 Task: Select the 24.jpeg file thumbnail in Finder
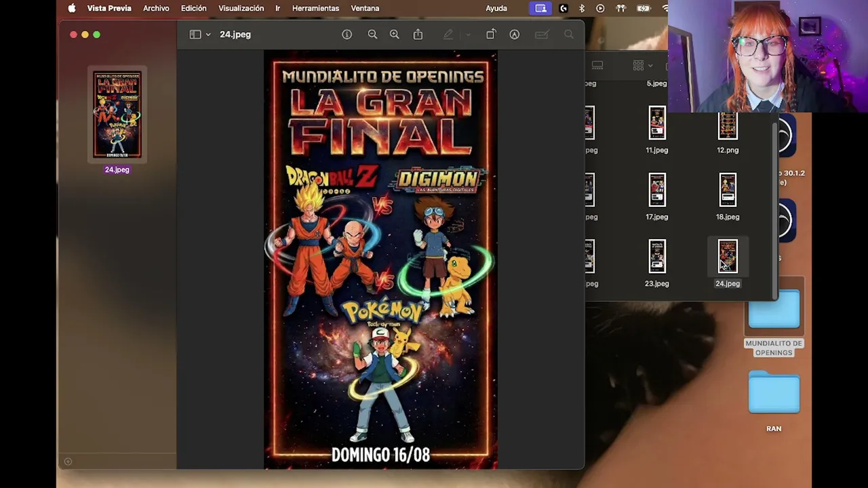click(728, 256)
